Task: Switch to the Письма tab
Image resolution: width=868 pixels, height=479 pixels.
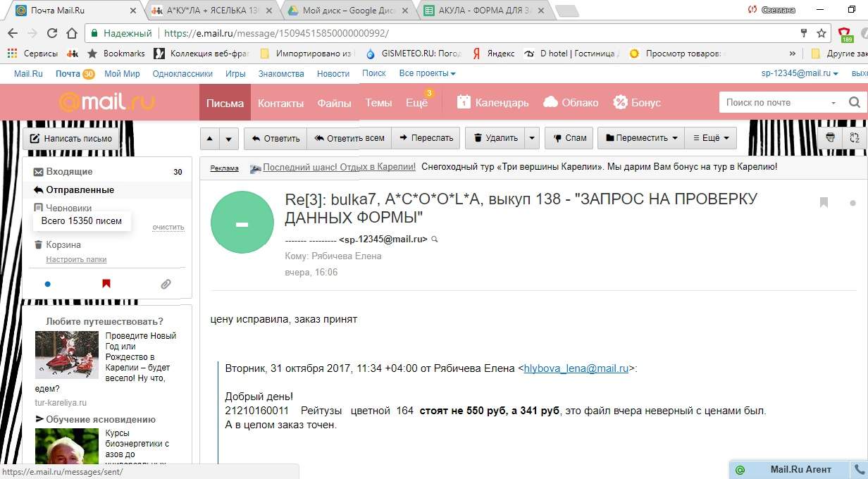Action: [225, 103]
